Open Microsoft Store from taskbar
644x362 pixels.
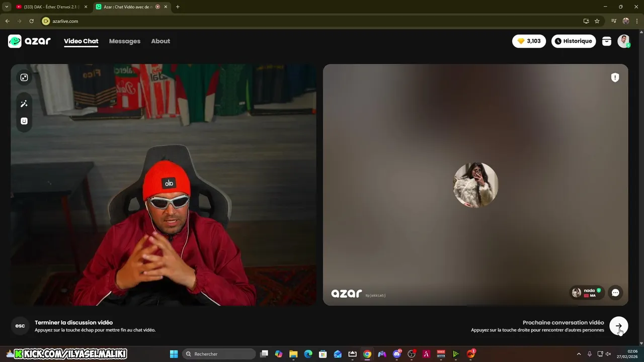[x=323, y=354]
